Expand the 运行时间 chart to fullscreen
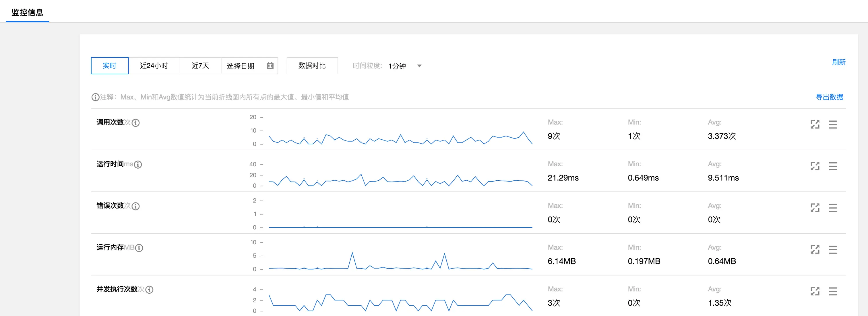This screenshot has height=316, width=868. (x=815, y=166)
